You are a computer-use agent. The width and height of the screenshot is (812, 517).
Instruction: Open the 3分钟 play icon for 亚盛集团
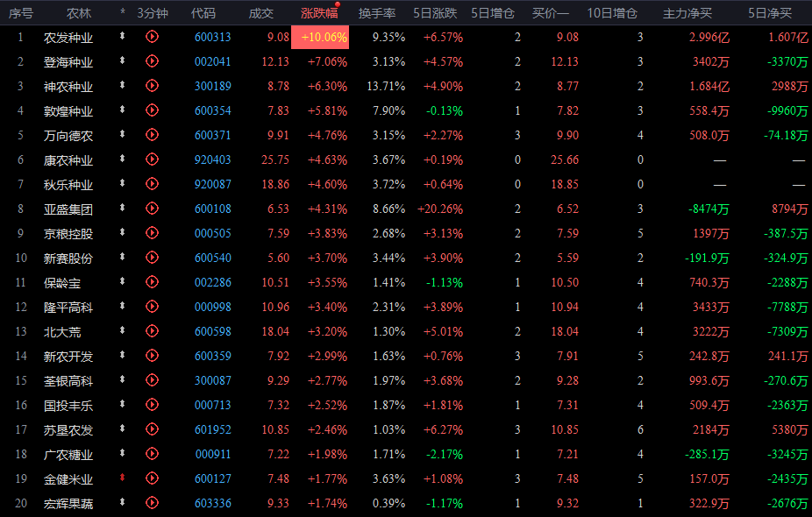pos(152,209)
